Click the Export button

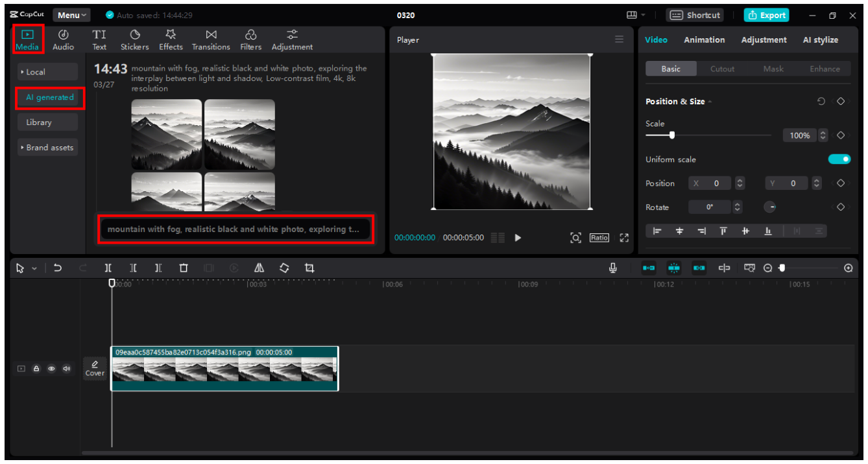pyautogui.click(x=766, y=15)
